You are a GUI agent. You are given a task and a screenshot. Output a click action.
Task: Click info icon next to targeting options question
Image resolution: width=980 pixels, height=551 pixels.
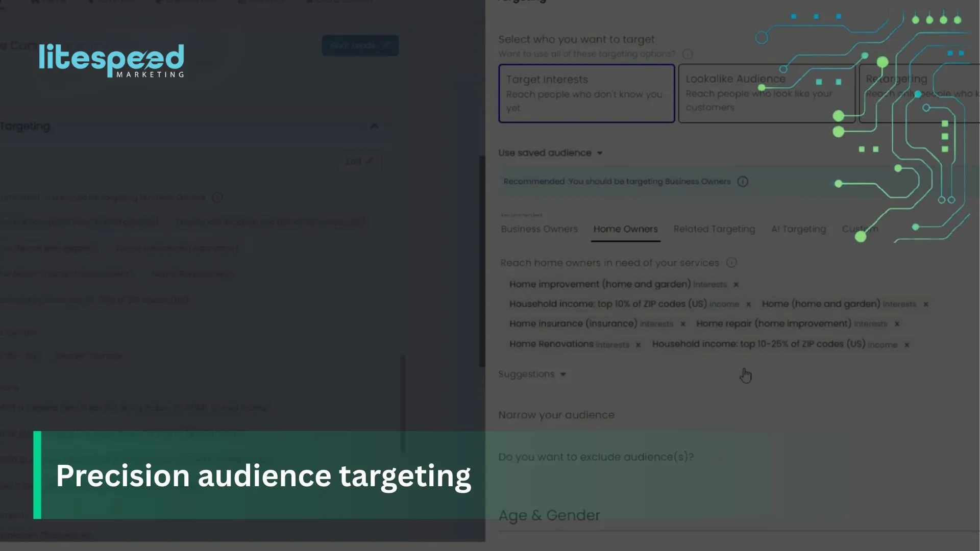point(688,54)
